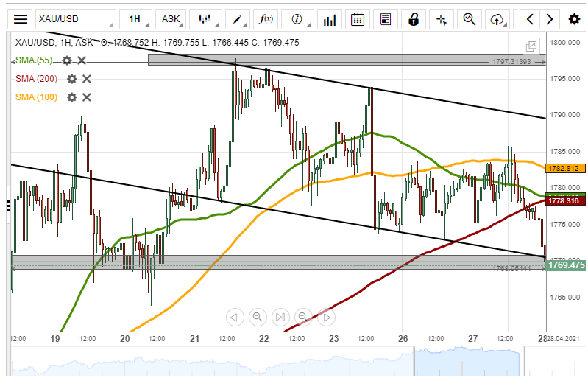
Task: Remove the SMA (55) indicator
Action: pyautogui.click(x=82, y=60)
